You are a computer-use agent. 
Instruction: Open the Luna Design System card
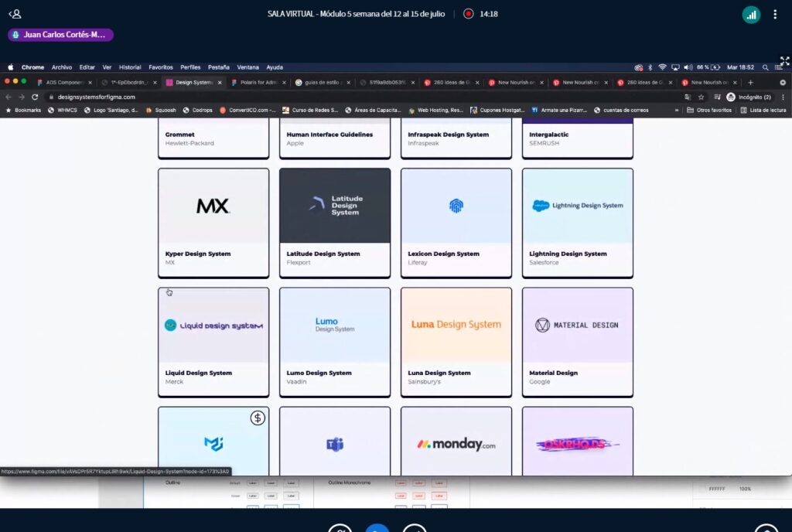tap(456, 342)
